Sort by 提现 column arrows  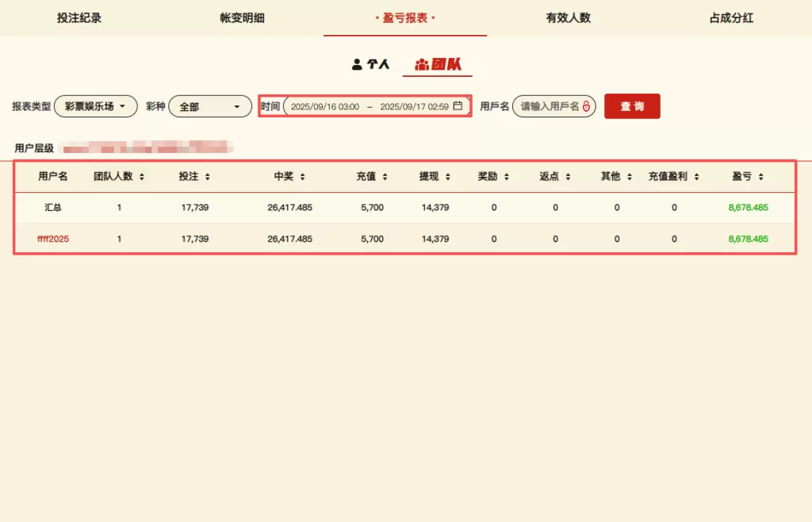coord(447,177)
